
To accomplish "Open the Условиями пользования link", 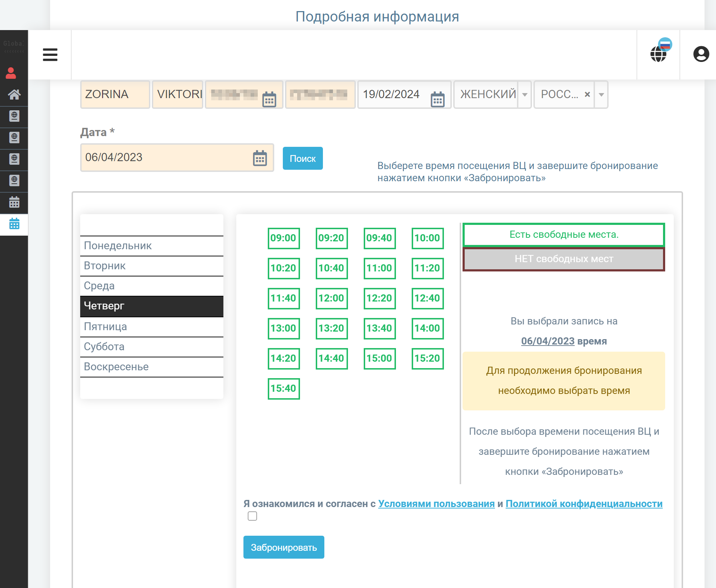I will 436,504.
